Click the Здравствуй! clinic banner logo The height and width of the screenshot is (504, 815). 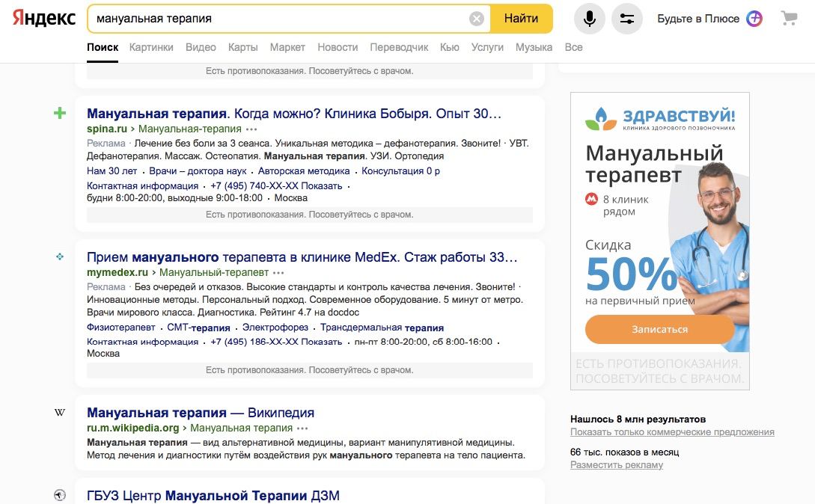pyautogui.click(x=660, y=118)
